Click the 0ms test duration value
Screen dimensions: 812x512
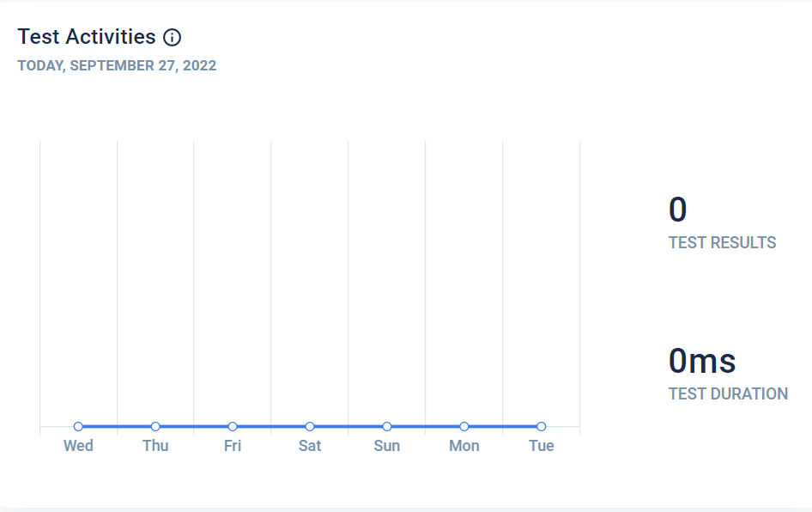tap(702, 362)
